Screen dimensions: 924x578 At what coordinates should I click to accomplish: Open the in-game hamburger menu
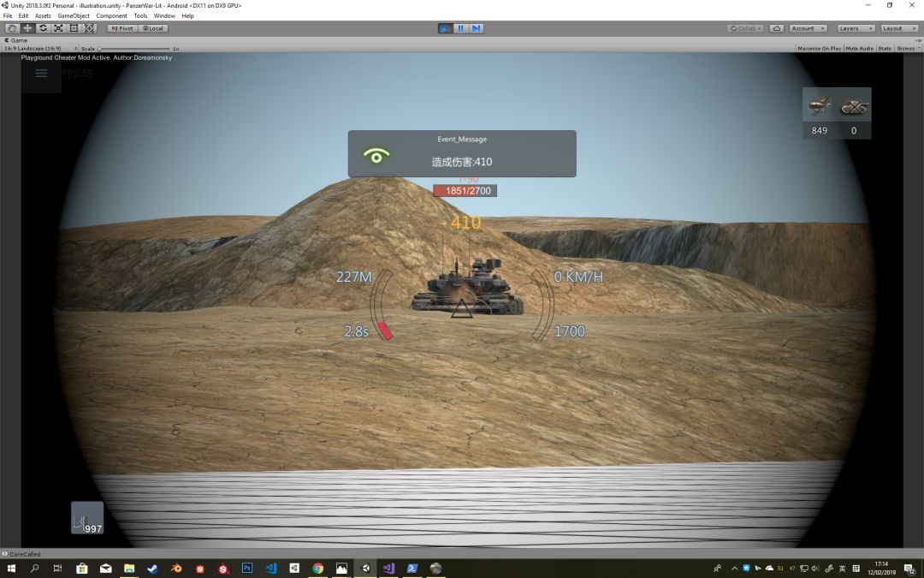tap(41, 73)
